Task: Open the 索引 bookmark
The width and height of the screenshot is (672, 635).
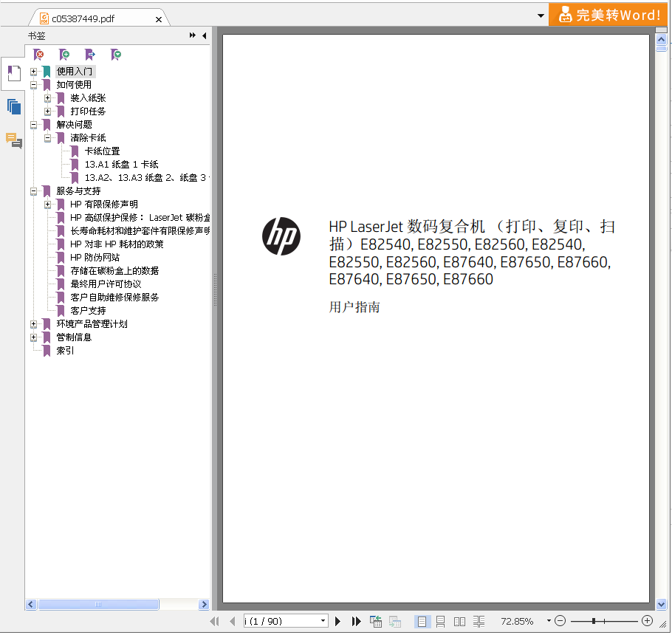Action: (65, 351)
